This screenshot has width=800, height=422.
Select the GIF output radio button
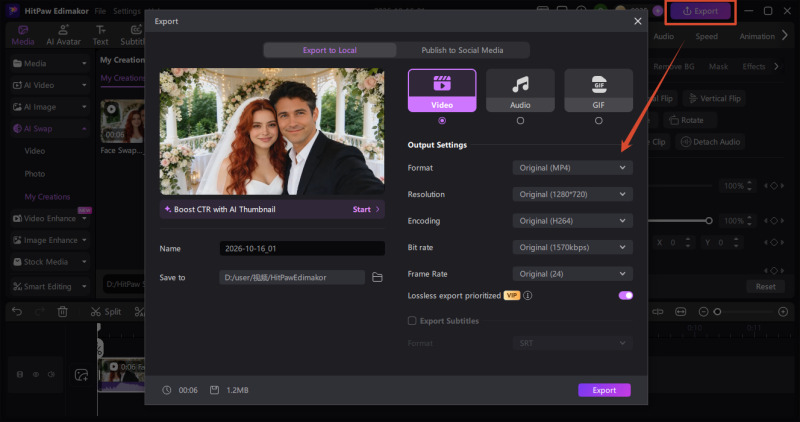(598, 121)
